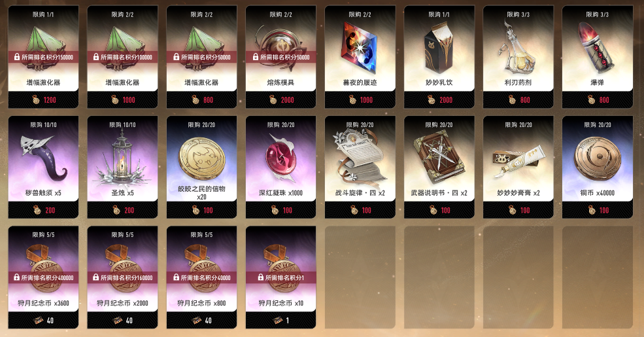
Task: Open the 战斗旋律·四 x2 scroll item
Action: point(360,167)
